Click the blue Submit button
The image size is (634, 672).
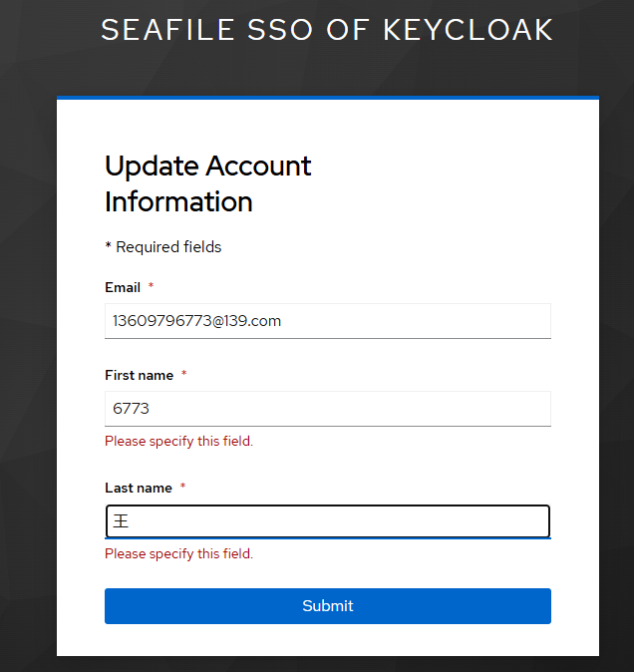click(x=328, y=606)
